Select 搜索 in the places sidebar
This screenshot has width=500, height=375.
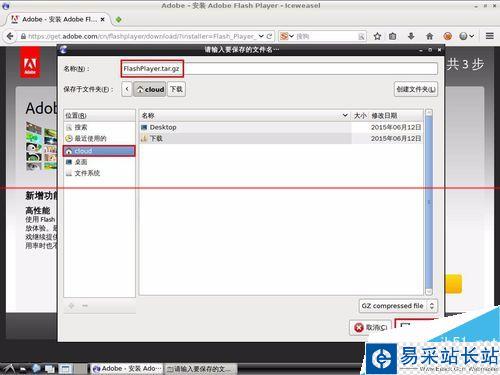pos(99,127)
